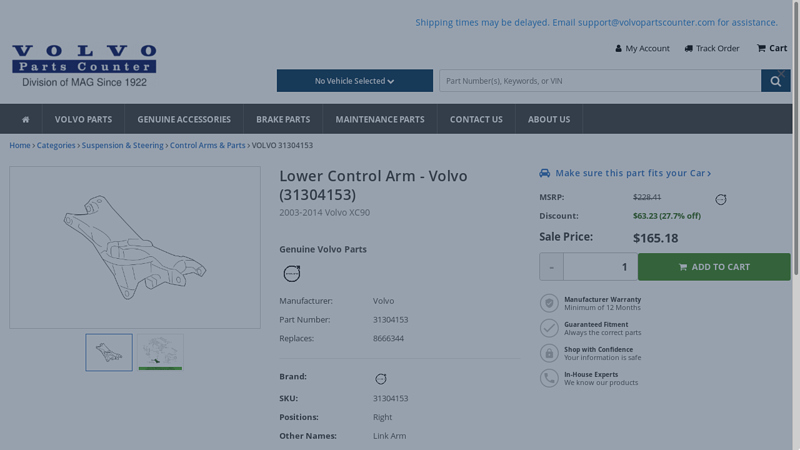Click the sale price $165.18
The image size is (800, 450).
(x=656, y=238)
